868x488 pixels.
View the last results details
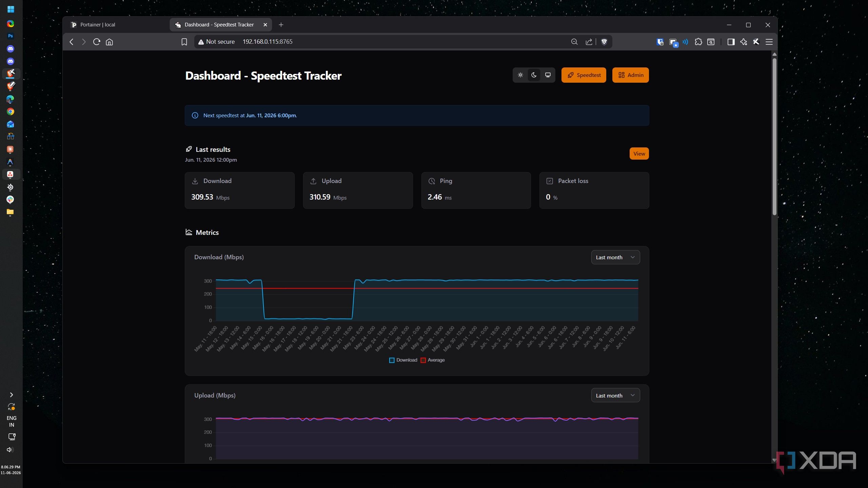click(x=639, y=154)
